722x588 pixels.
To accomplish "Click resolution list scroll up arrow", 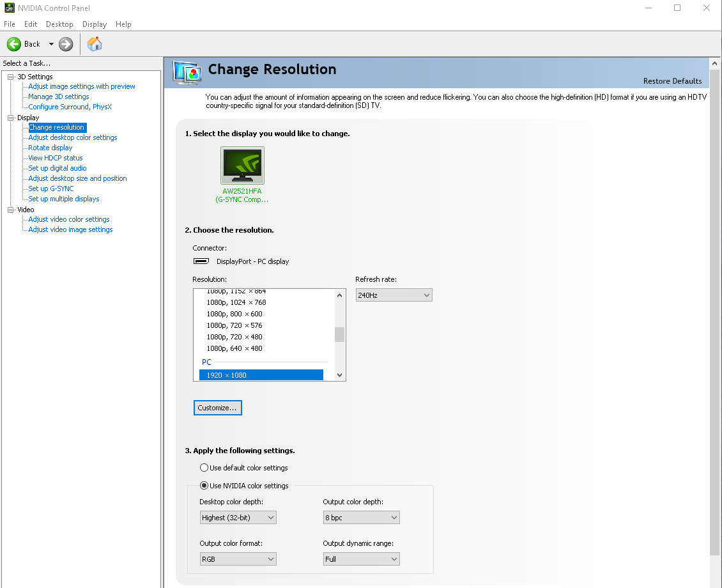I will click(340, 296).
